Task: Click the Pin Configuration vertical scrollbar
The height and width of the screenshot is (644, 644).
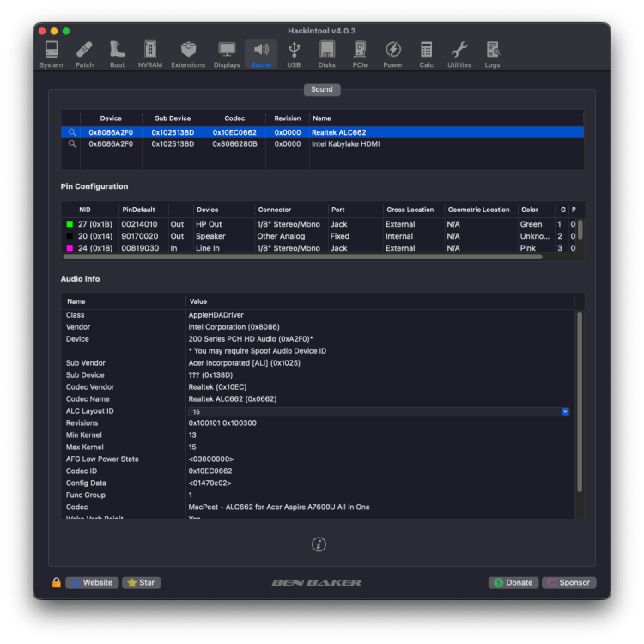Action: click(580, 229)
